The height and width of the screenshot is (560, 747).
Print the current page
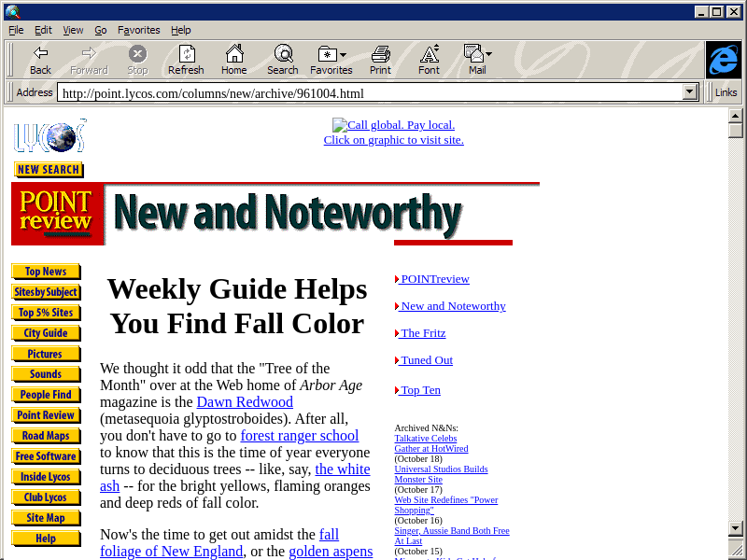point(380,60)
